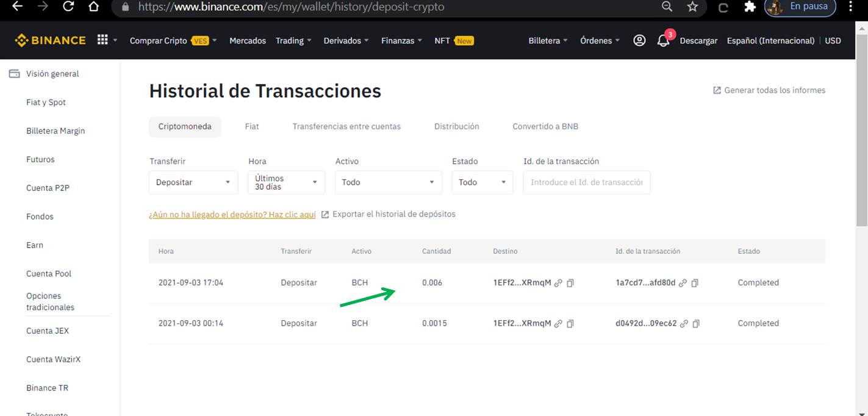Viewport: 868px width, 416px height.
Task: Open the Hora dropdown Últimos 30 días
Action: pyautogui.click(x=286, y=182)
